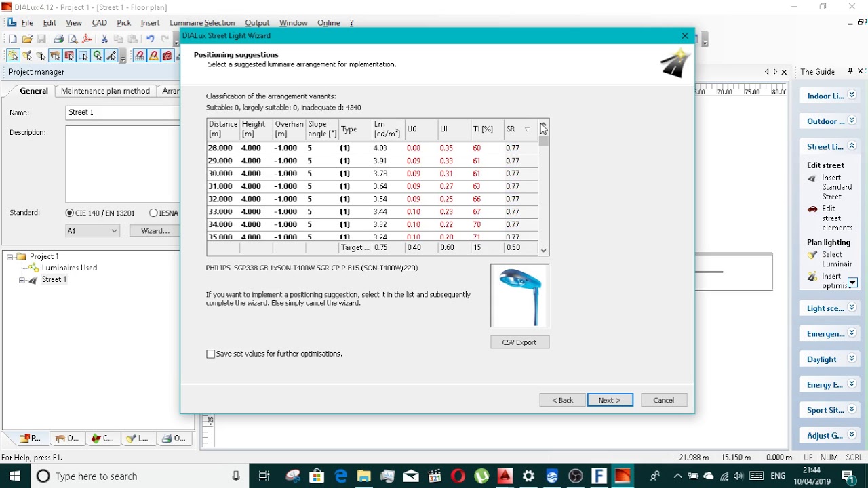The height and width of the screenshot is (488, 868).
Task: Toggle the snap to help lines magnet icon
Action: pos(153,56)
